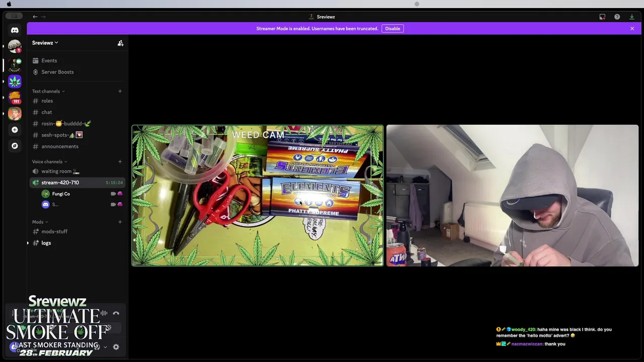This screenshot has width=644, height=362.
Task: Click Fungi Co name in voice list
Action: pos(61,194)
